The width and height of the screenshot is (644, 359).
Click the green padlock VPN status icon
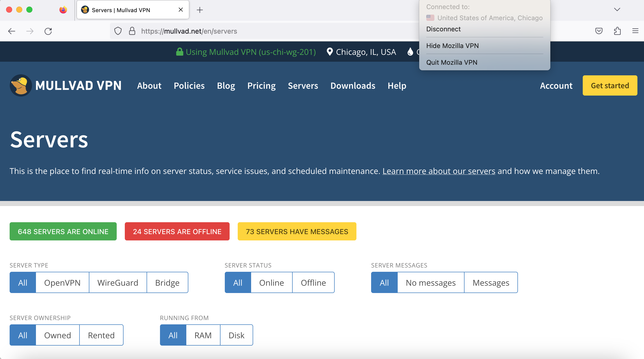[179, 52]
